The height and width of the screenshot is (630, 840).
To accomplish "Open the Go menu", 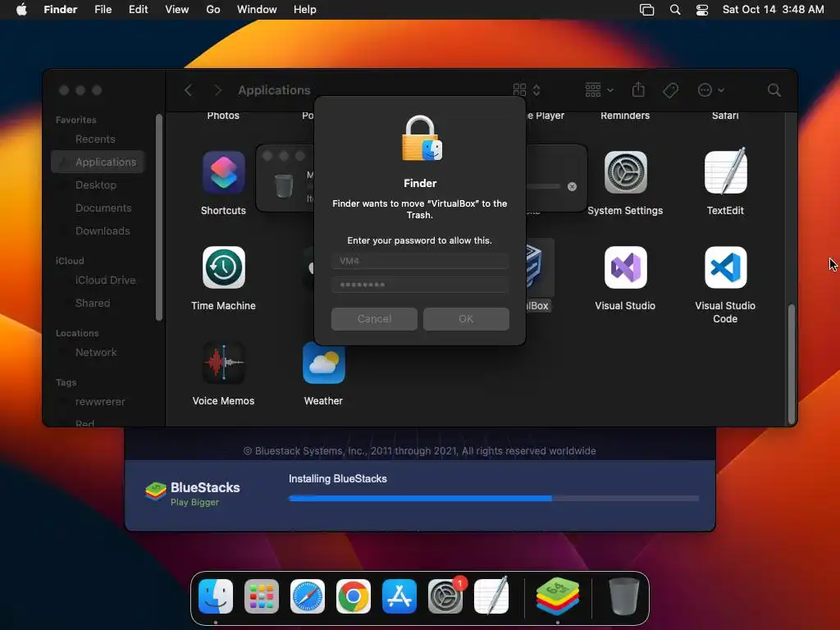I will pos(213,10).
